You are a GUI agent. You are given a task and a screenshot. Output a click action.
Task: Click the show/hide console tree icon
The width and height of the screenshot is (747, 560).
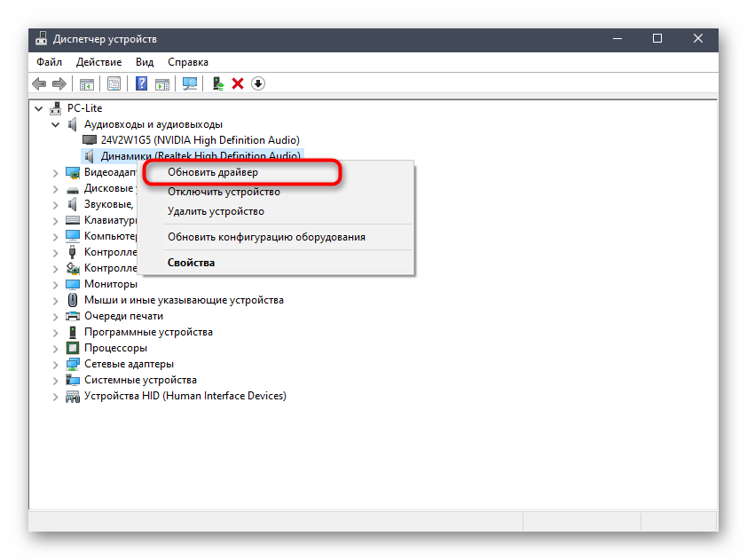click(x=87, y=83)
